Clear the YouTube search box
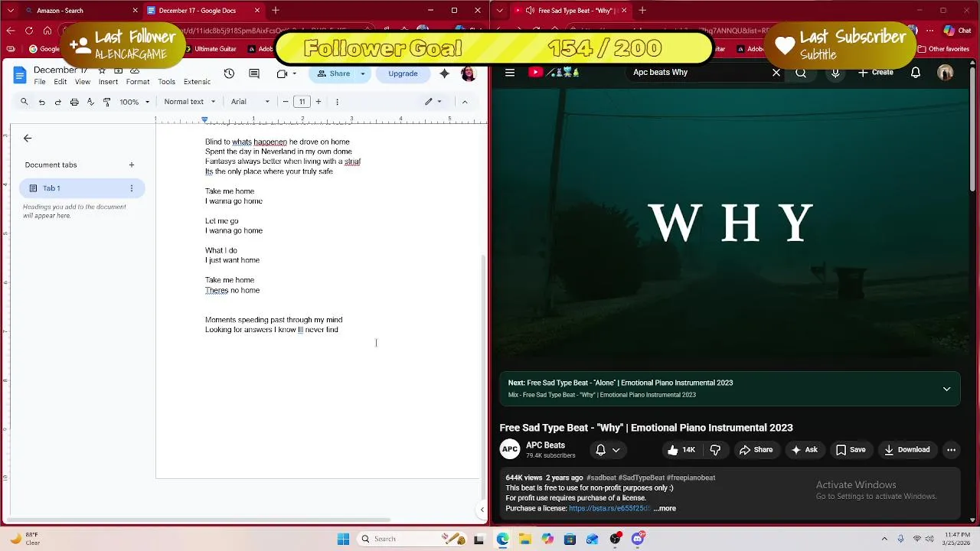The width and height of the screenshot is (980, 551). pyautogui.click(x=776, y=73)
